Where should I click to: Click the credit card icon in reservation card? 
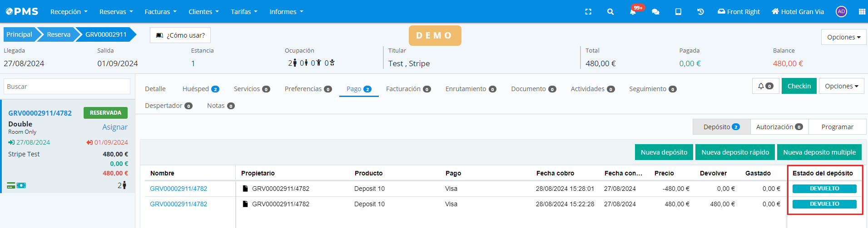coord(11,185)
